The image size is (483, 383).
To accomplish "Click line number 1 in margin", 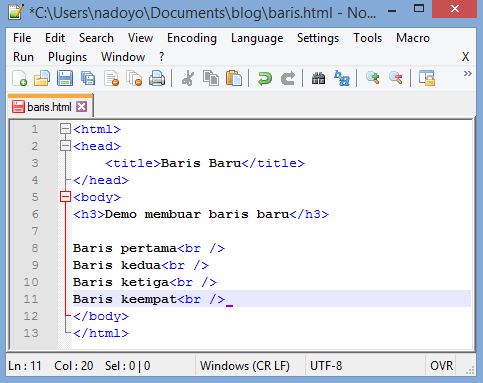I will [35, 129].
